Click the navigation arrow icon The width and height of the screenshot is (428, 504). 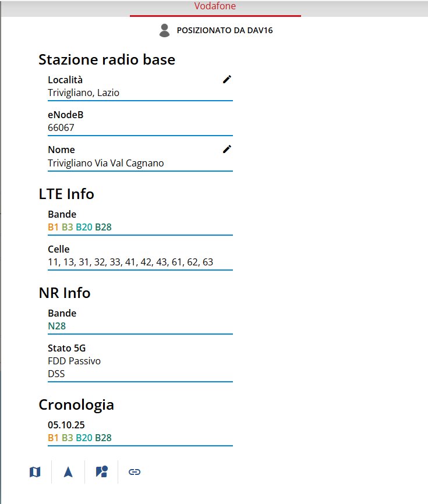click(x=68, y=472)
